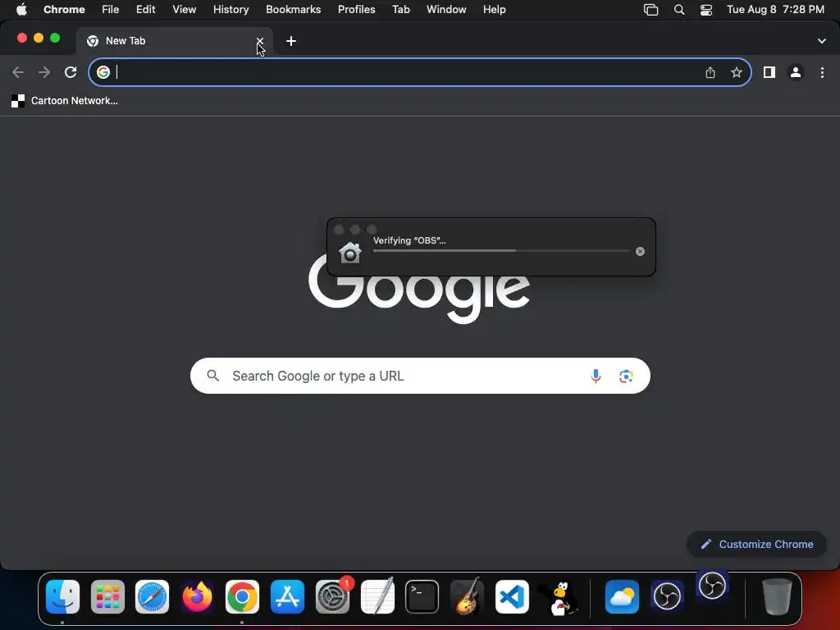Open Control Center in menu bar

pos(706,10)
